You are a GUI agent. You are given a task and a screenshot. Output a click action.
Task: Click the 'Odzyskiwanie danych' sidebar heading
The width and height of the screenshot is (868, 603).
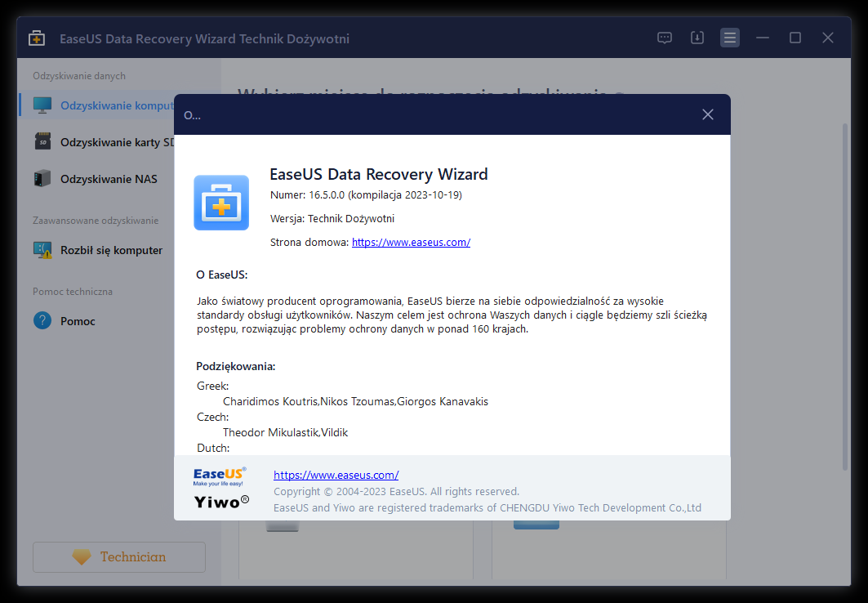[79, 76]
